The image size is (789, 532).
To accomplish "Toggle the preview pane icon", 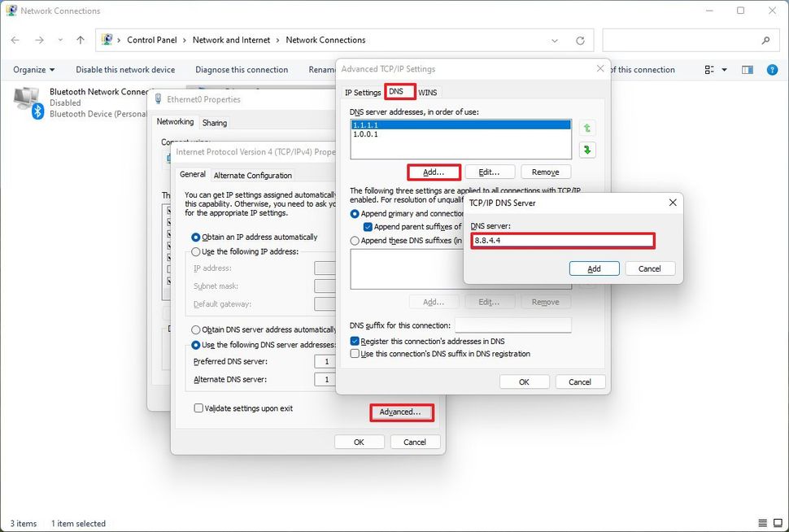I will coord(747,69).
